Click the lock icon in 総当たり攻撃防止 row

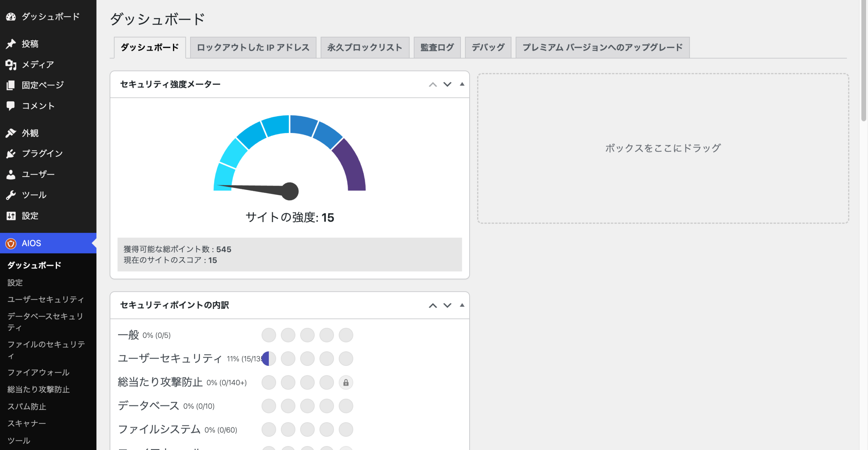pos(346,382)
